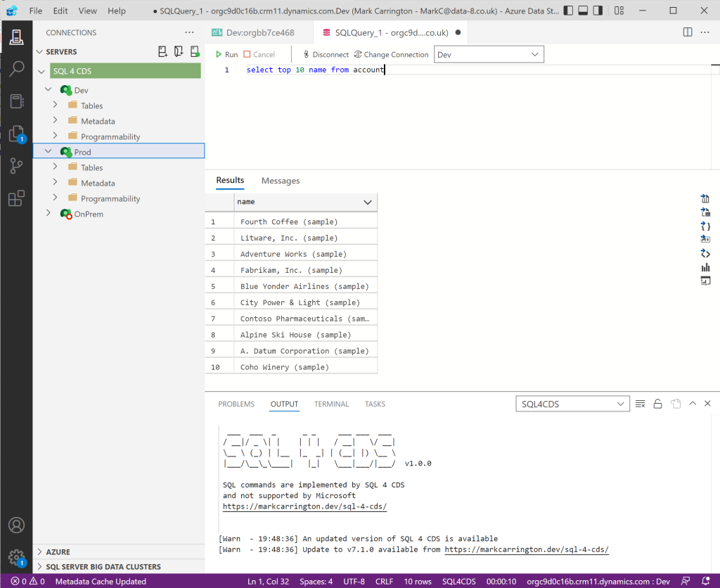
Task: Open the name column header dropdown
Action: pos(367,202)
